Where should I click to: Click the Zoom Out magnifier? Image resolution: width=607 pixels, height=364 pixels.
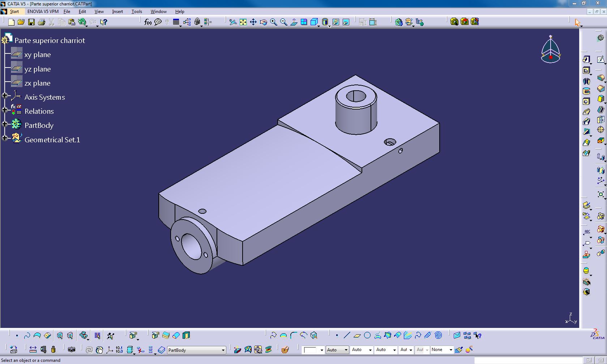pos(283,22)
